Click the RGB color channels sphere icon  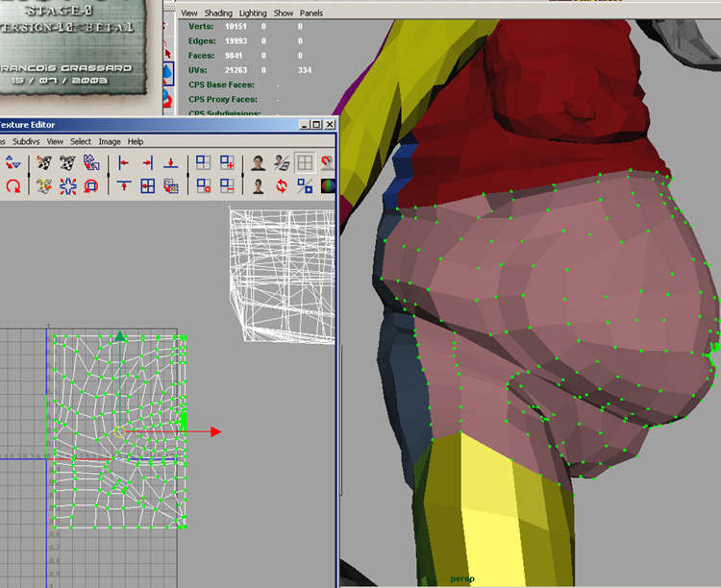[327, 185]
